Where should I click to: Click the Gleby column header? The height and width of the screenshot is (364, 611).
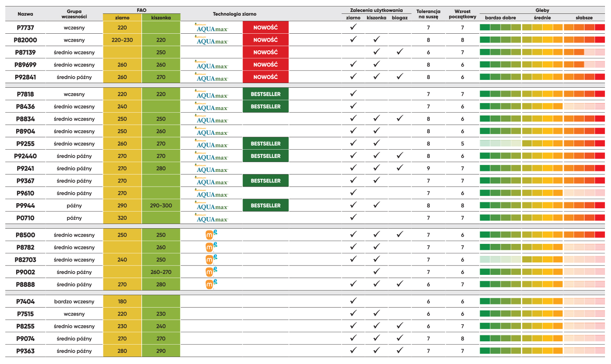[542, 10]
